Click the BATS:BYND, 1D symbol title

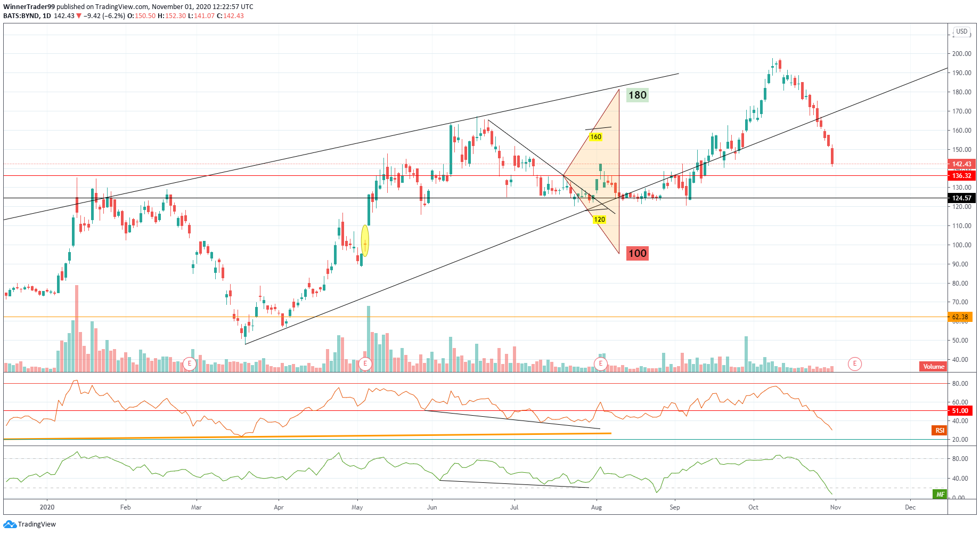pos(27,16)
